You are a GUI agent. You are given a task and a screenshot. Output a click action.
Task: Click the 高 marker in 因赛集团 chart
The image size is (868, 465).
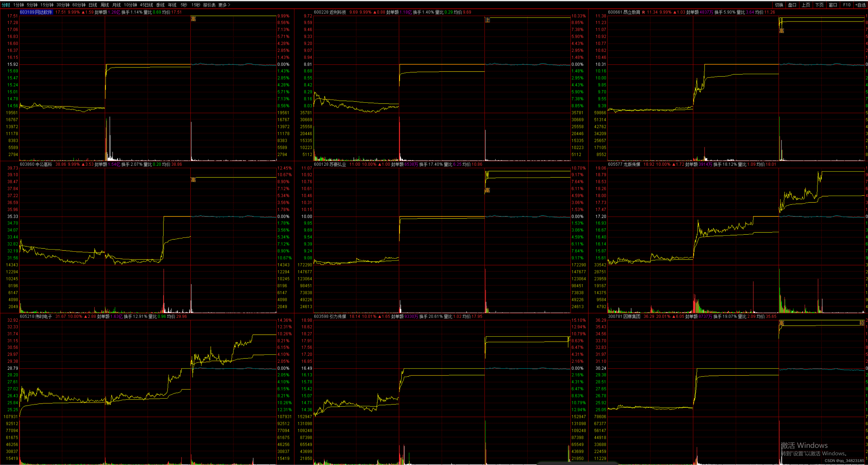click(781, 323)
